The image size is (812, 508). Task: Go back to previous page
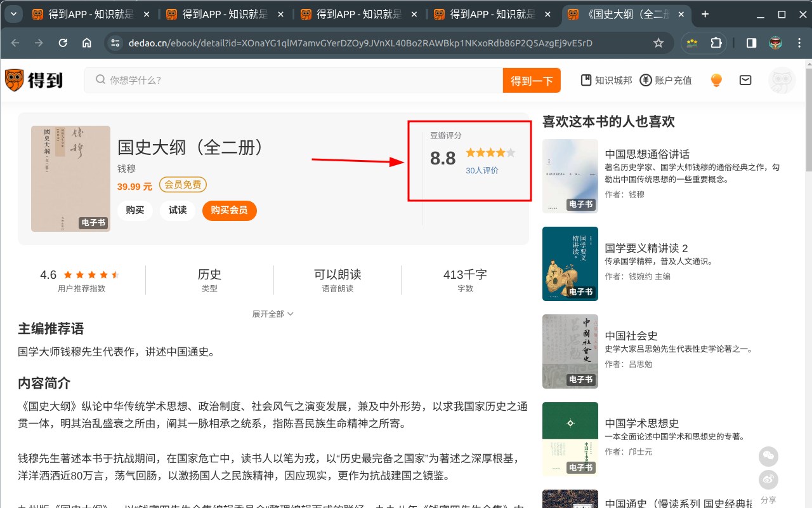16,43
